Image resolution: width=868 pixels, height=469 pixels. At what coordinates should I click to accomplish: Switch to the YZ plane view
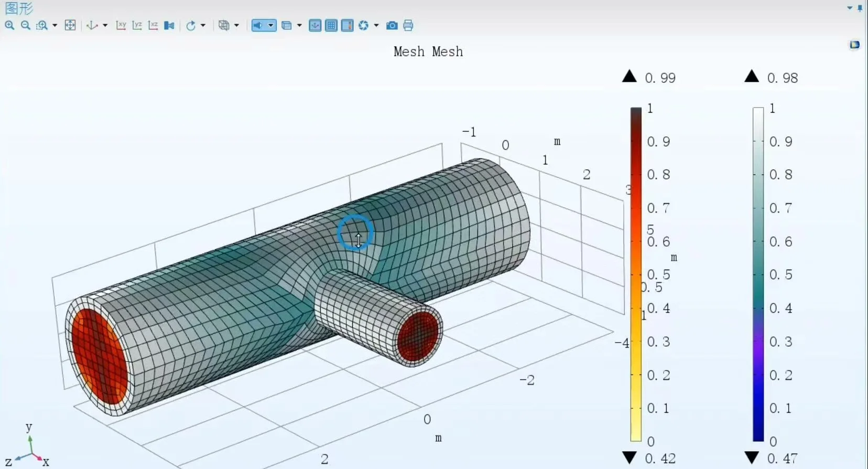(137, 25)
